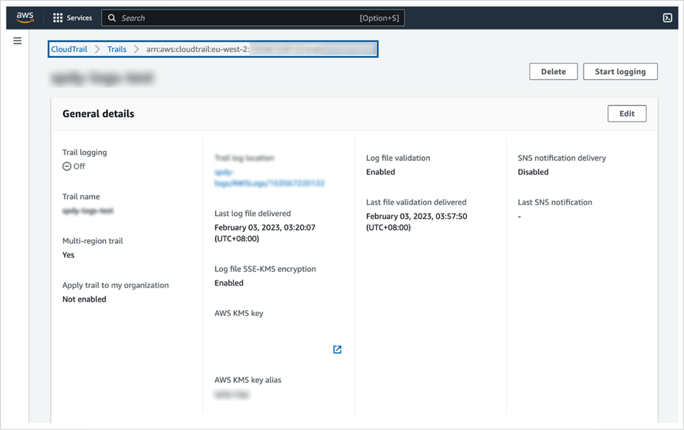Edit the General details section
Viewport: 684px width, 430px height.
pos(627,114)
